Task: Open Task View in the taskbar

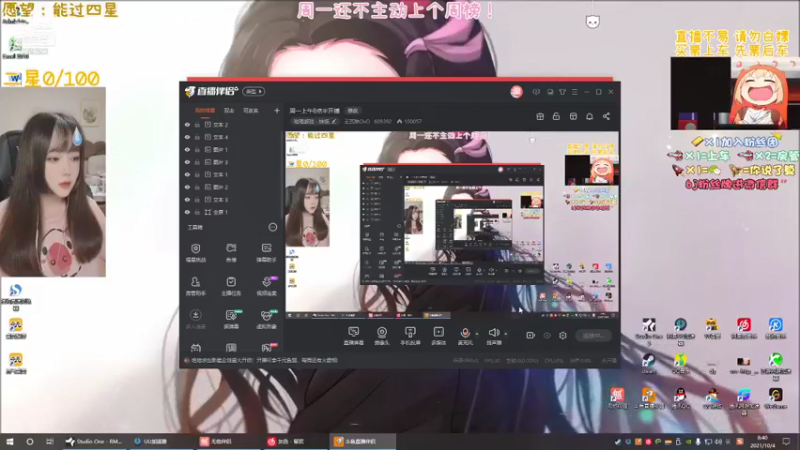Action: click(x=49, y=441)
